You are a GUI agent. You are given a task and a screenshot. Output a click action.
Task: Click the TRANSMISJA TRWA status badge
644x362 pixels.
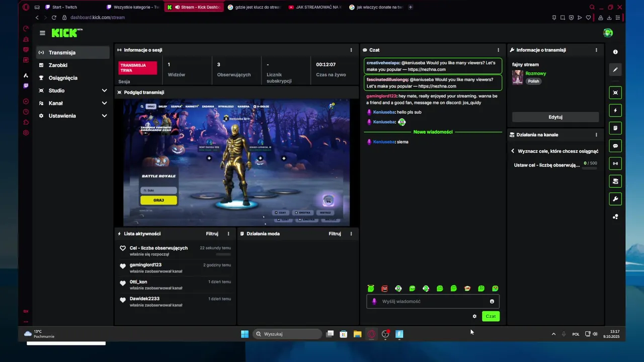[x=138, y=68]
